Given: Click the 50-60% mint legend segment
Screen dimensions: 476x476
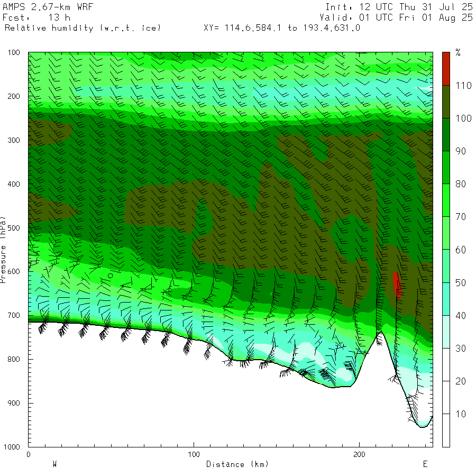Looking at the screenshot, I should click(x=446, y=266).
